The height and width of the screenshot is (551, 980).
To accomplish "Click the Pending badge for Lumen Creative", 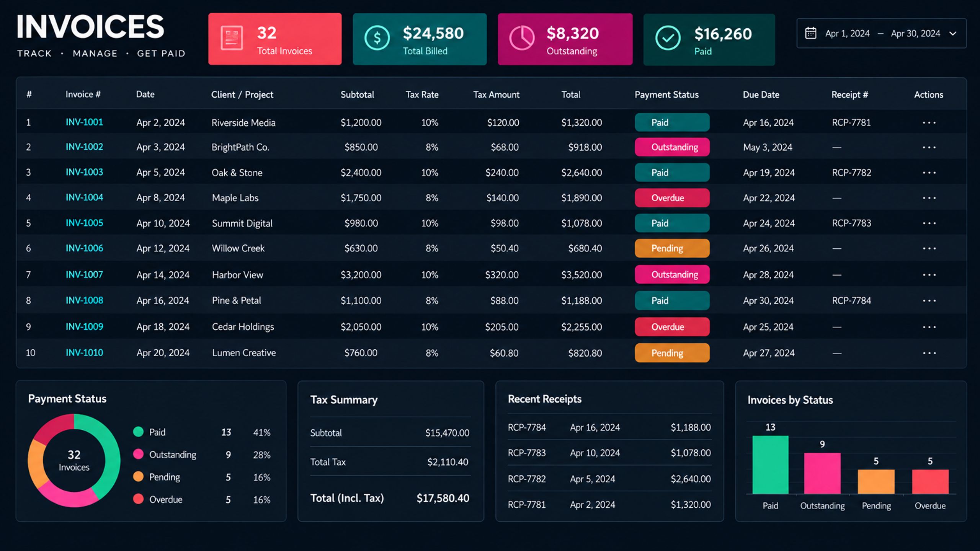I will tap(672, 353).
